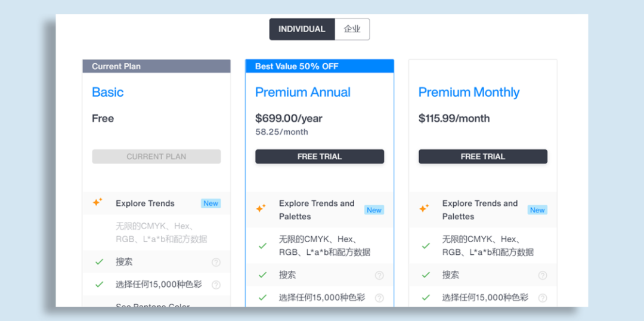
Task: Click help icon beside 搜索 in Premium Annual
Action: tap(379, 275)
